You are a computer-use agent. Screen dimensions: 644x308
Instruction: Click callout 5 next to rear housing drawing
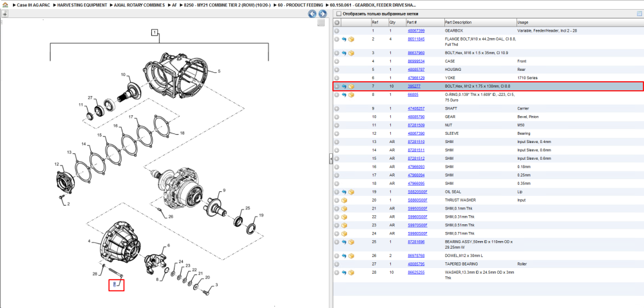[219, 71]
